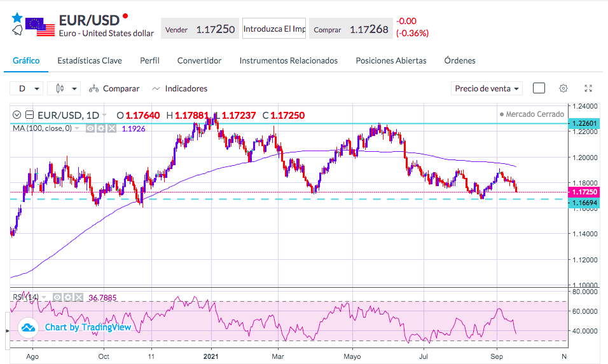Open MA indicator settings gear
The width and height of the screenshot is (608, 364).
(x=101, y=128)
